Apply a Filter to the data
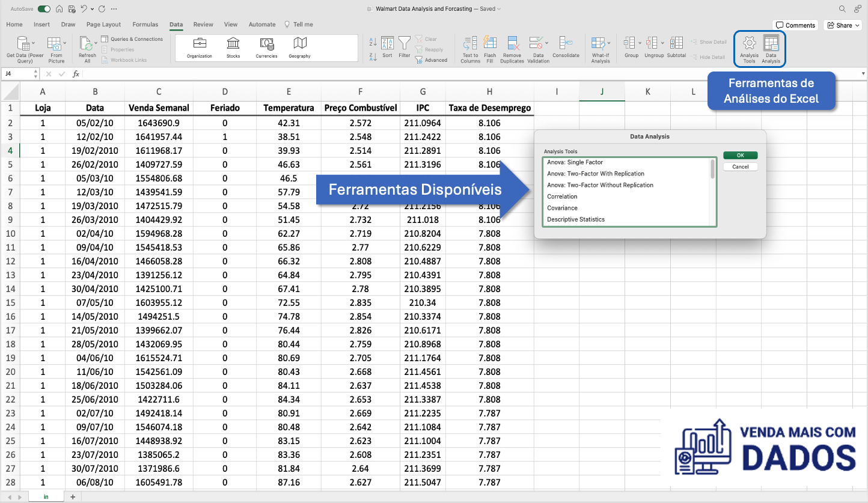This screenshot has height=503, width=868. (405, 46)
